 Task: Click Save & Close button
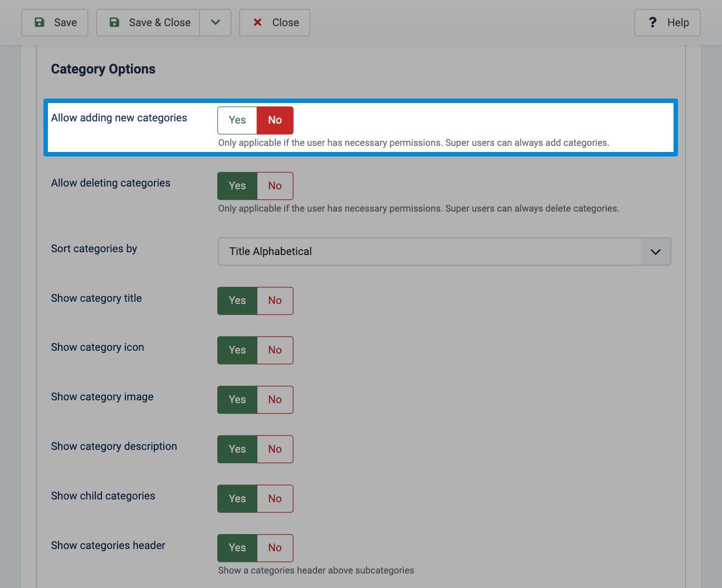[148, 23]
